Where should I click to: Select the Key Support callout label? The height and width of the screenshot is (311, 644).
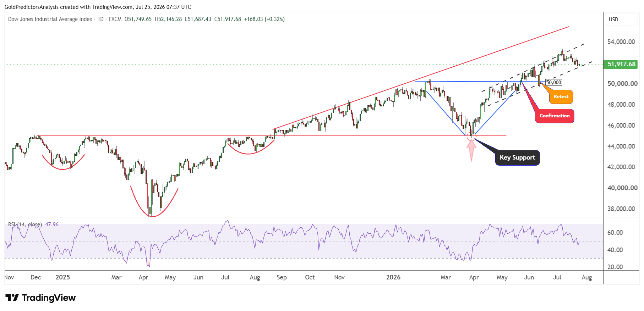coord(517,158)
